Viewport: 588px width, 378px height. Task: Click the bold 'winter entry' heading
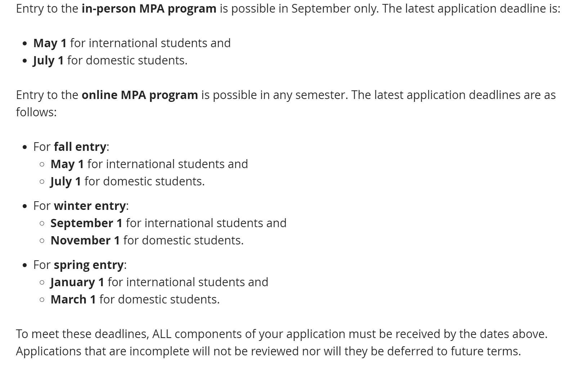90,206
